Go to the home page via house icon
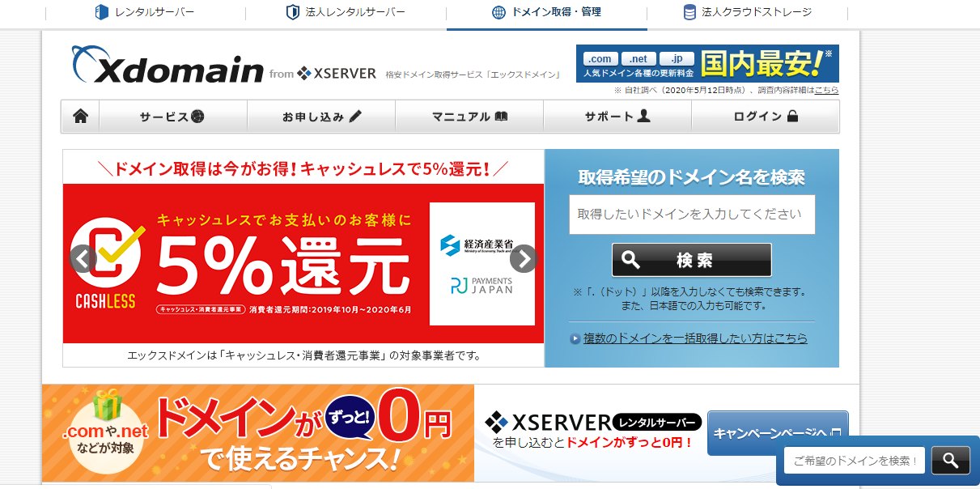 pyautogui.click(x=80, y=117)
